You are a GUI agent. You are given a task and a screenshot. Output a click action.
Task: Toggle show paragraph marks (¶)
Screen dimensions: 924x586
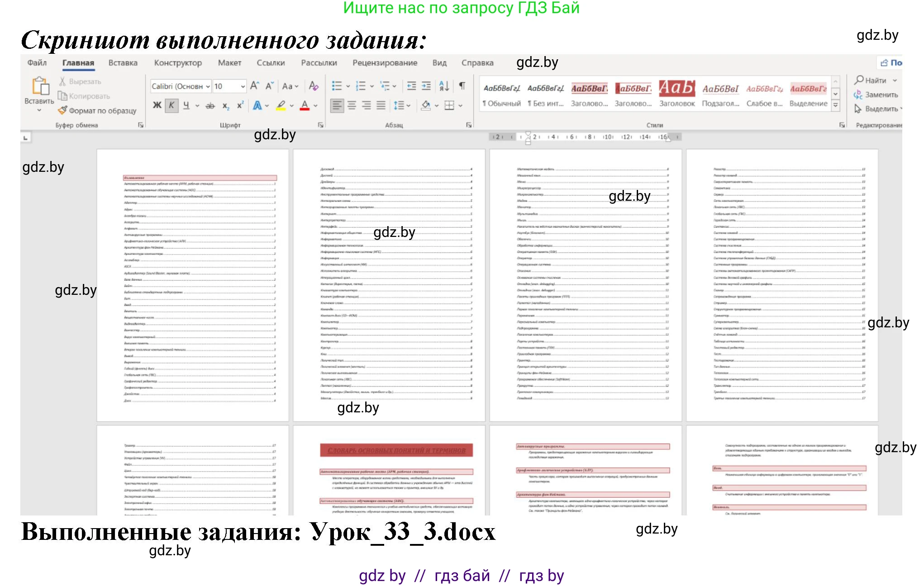tap(462, 86)
